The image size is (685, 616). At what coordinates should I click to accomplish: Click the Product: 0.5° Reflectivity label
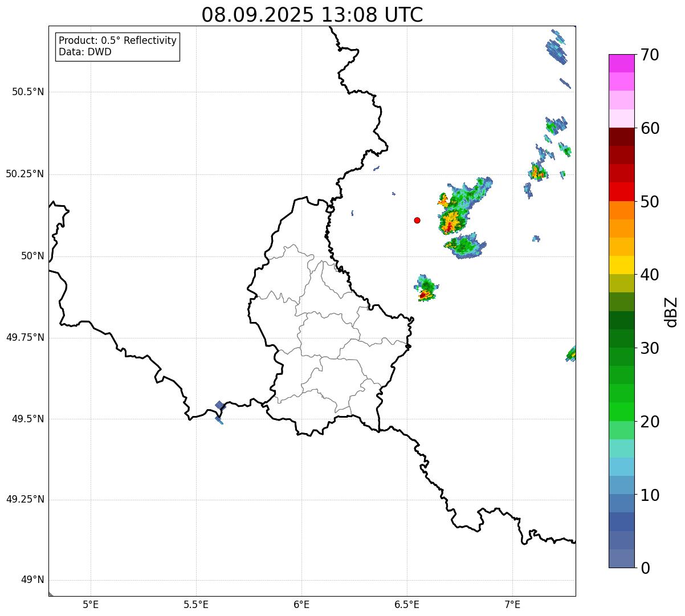coord(117,41)
